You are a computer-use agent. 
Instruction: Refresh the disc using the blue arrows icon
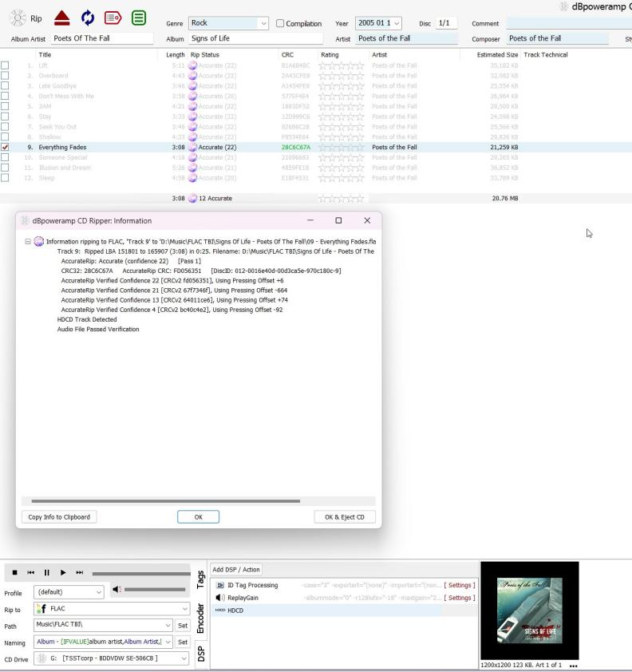click(x=87, y=18)
